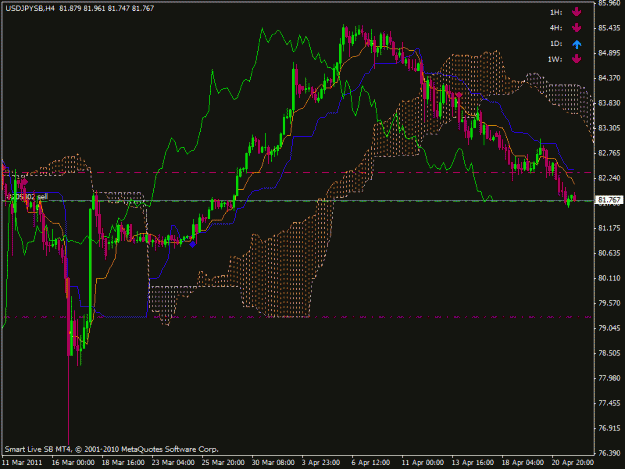
Task: Click the 84.895 price scale label
Action: coord(610,53)
